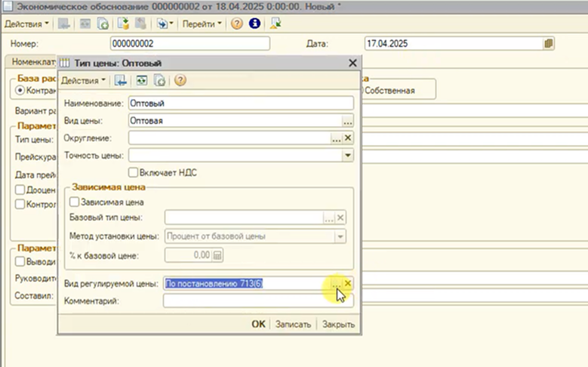Image resolution: width=588 pixels, height=367 pixels.
Task: Focus the Наименование field containing Оптовый
Action: tap(241, 103)
